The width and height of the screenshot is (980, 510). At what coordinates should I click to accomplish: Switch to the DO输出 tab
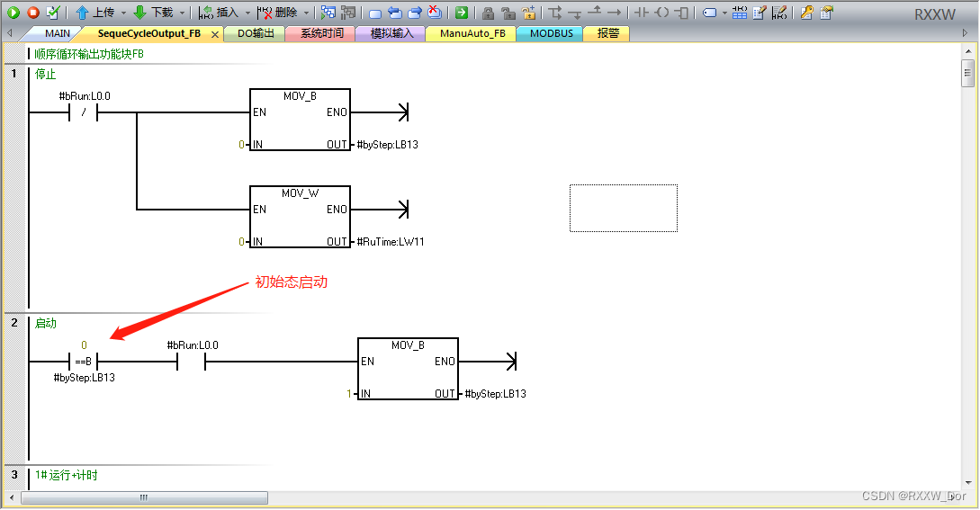tap(256, 33)
